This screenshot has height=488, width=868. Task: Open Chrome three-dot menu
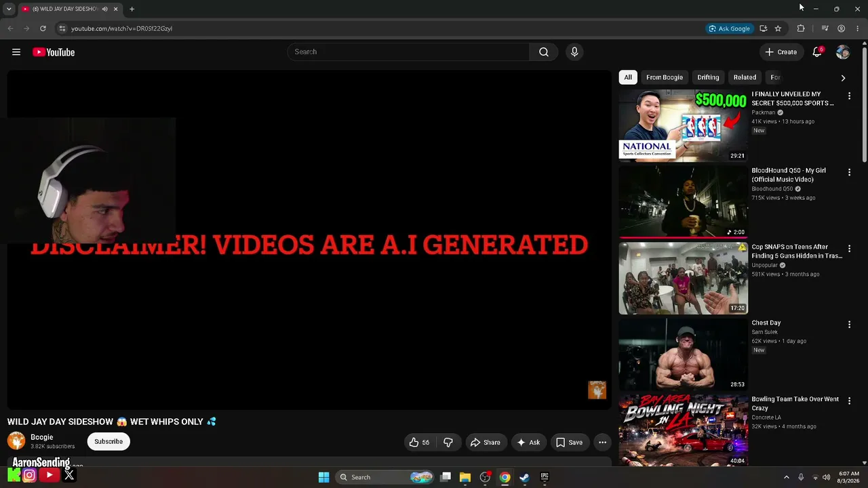pyautogui.click(x=858, y=28)
